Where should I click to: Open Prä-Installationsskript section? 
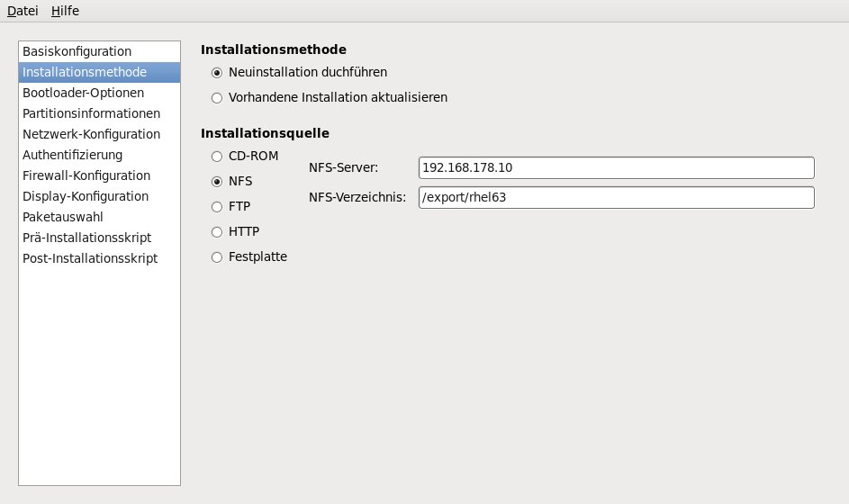point(86,238)
